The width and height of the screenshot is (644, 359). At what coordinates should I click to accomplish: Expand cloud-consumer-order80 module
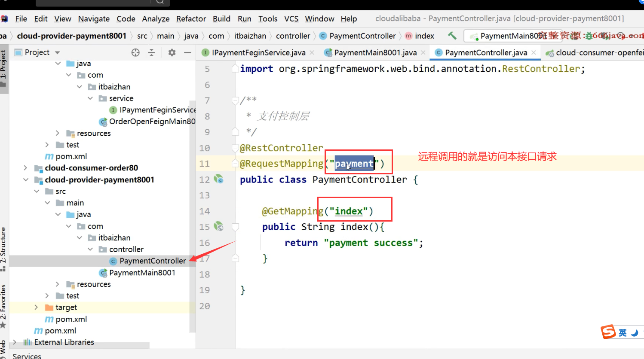click(25, 168)
